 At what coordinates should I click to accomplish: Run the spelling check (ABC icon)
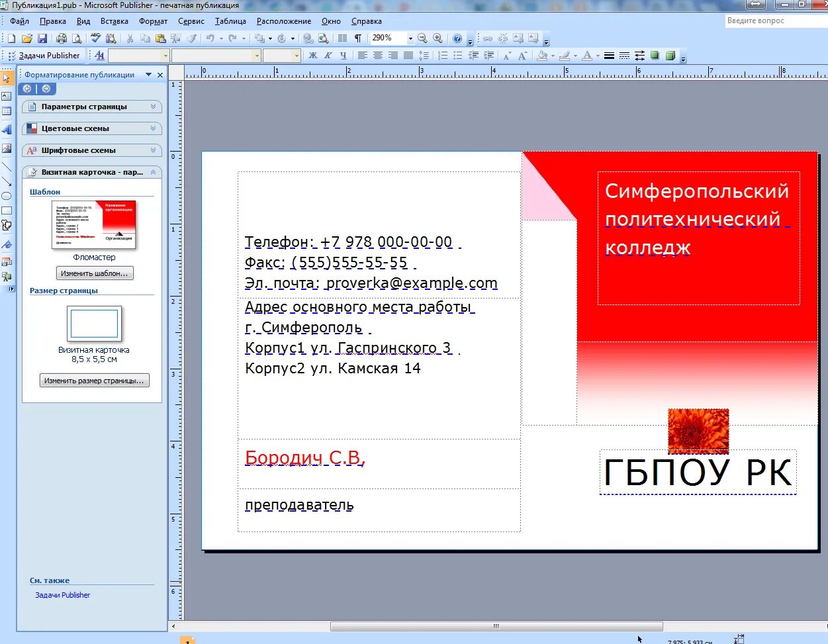point(96,38)
